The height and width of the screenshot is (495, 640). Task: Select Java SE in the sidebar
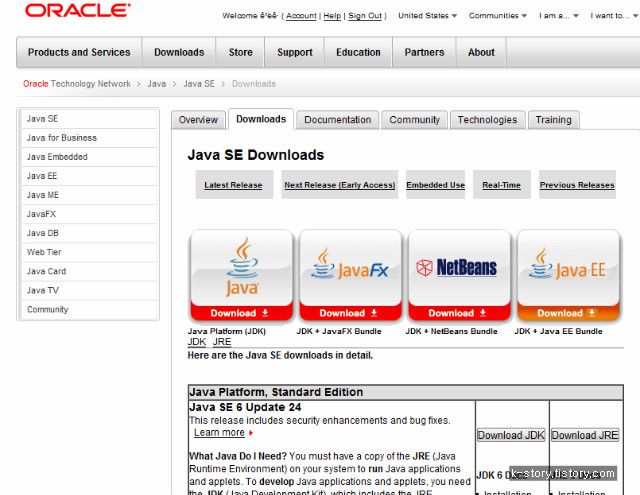coord(89,119)
